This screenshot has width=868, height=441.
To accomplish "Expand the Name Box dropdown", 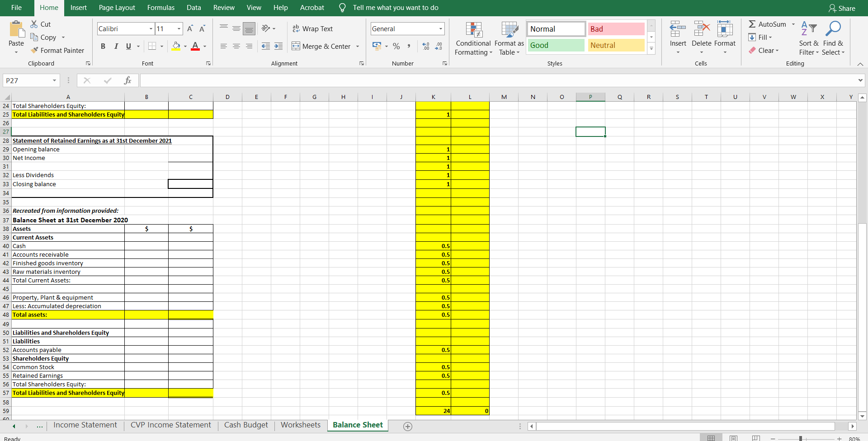I will [x=54, y=80].
